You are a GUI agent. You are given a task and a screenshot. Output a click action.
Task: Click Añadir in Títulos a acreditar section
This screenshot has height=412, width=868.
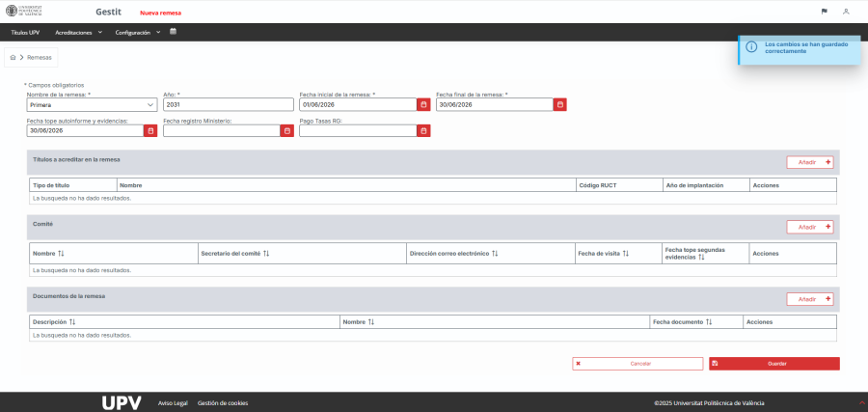coord(810,162)
